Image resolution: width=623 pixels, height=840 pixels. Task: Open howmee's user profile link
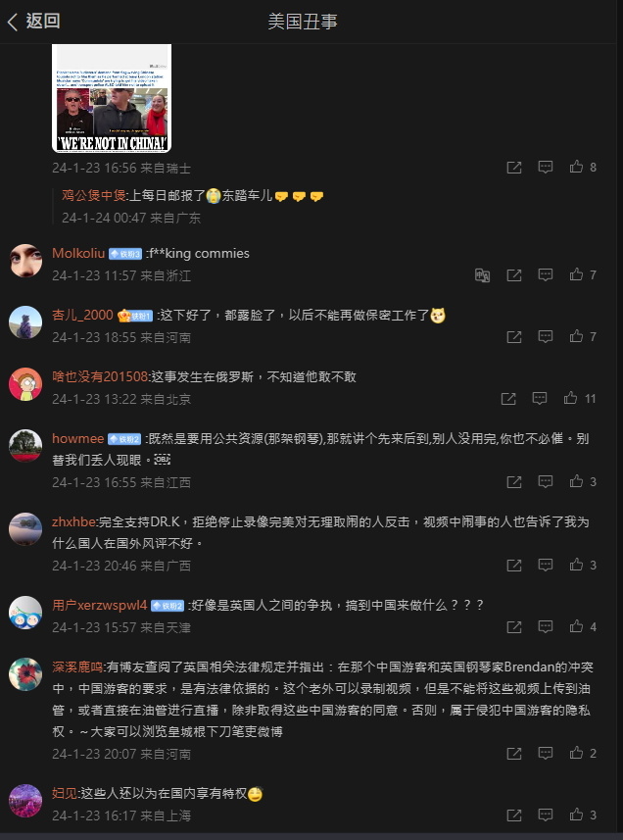(77, 439)
